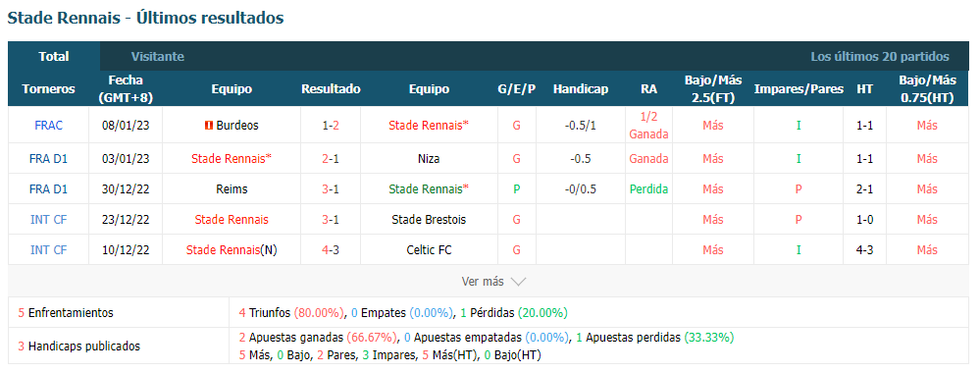
Task: Click the 1-2 result for Burdeos match
Action: pyautogui.click(x=331, y=126)
